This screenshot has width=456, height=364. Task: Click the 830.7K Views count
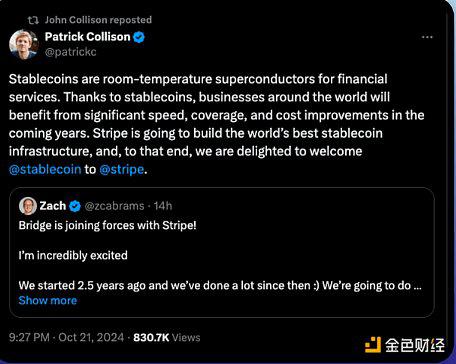167,337
